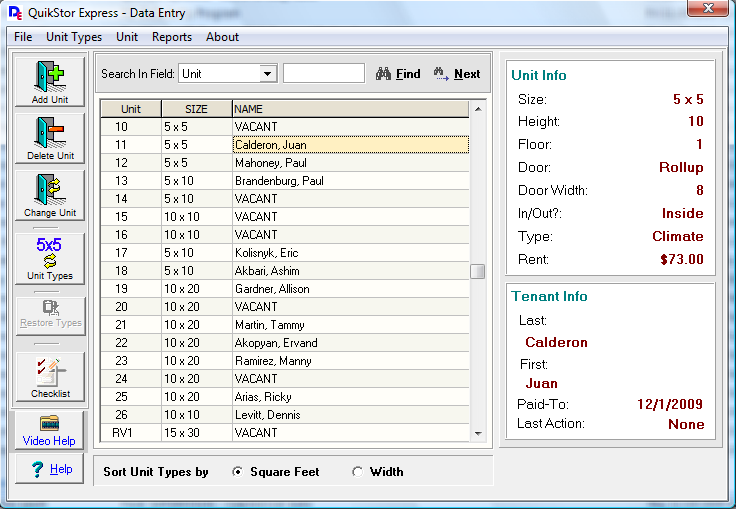This screenshot has height=509, width=736.
Task: Click the list scrollbar thumb
Action: (477, 271)
